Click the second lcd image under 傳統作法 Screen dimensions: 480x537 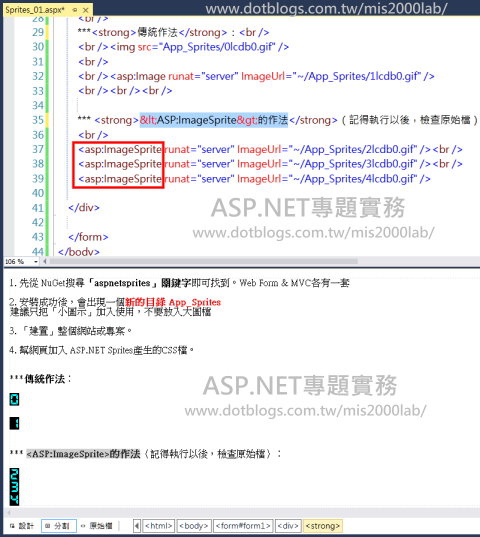click(x=14, y=423)
